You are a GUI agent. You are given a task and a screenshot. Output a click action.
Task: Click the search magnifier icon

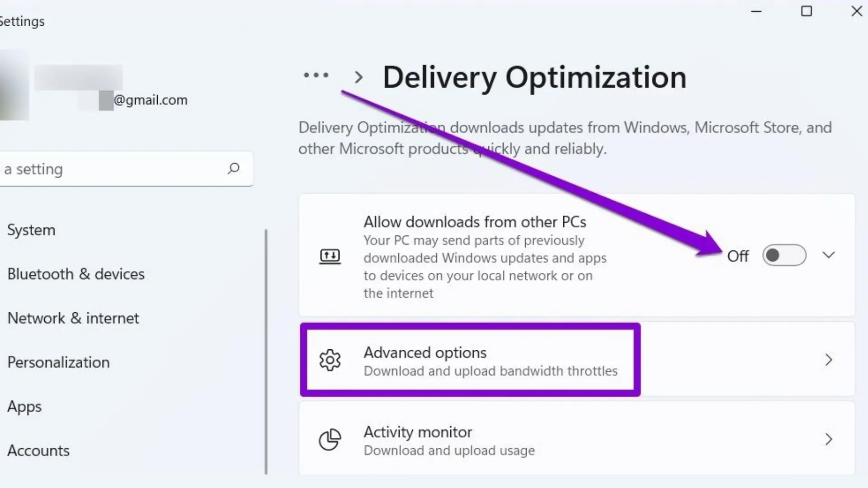point(233,169)
